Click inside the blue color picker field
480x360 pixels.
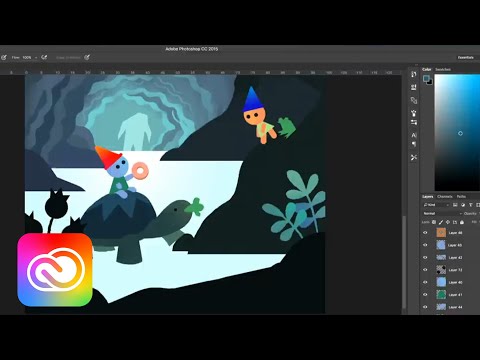point(457,132)
